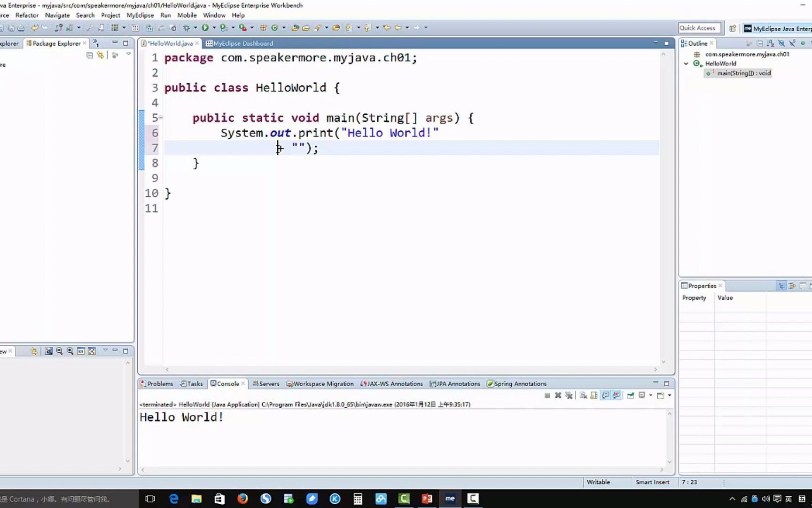Screen dimensions: 812x508
Task: Click the editor horizontal scrollbar
Action: click(x=411, y=369)
